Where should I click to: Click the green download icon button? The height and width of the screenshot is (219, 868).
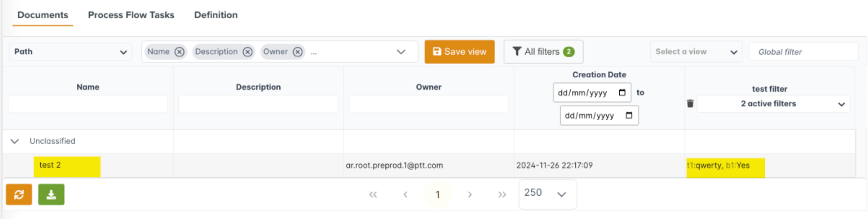[51, 194]
